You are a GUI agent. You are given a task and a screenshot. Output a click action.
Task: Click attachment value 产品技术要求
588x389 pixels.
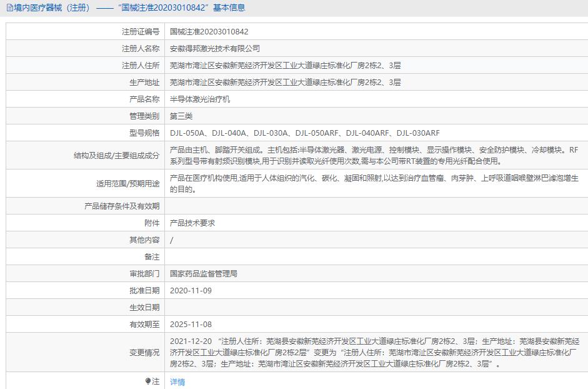192,223
